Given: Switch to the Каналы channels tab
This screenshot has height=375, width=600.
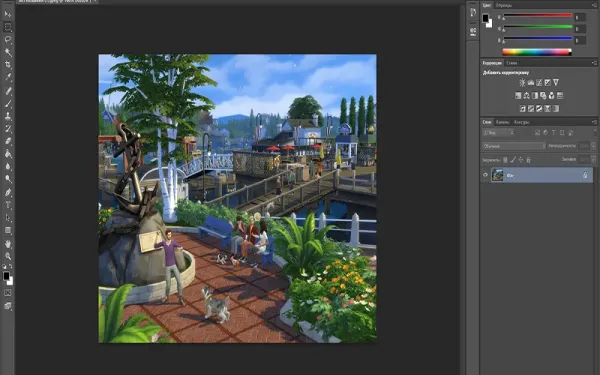Looking at the screenshot, I should click(502, 122).
